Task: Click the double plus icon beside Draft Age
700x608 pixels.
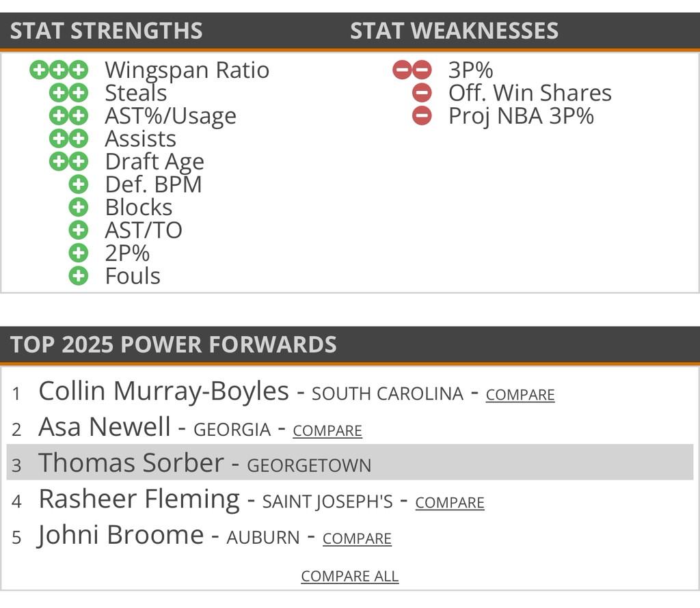Action: coord(69,162)
